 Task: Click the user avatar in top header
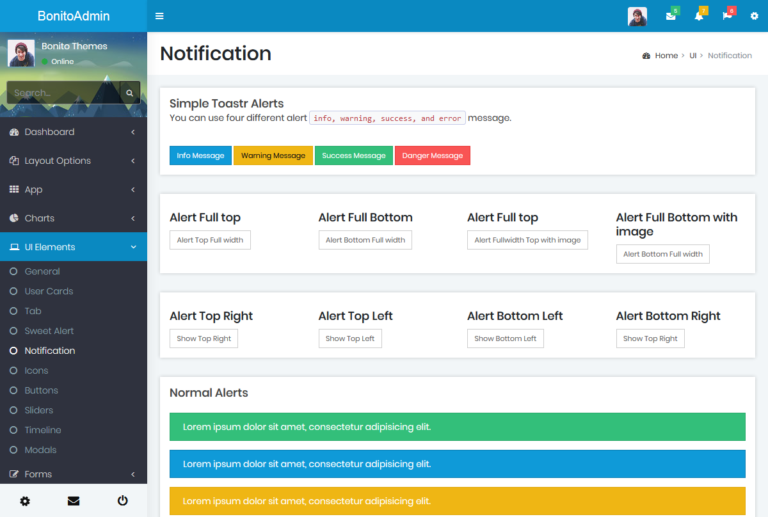(637, 16)
